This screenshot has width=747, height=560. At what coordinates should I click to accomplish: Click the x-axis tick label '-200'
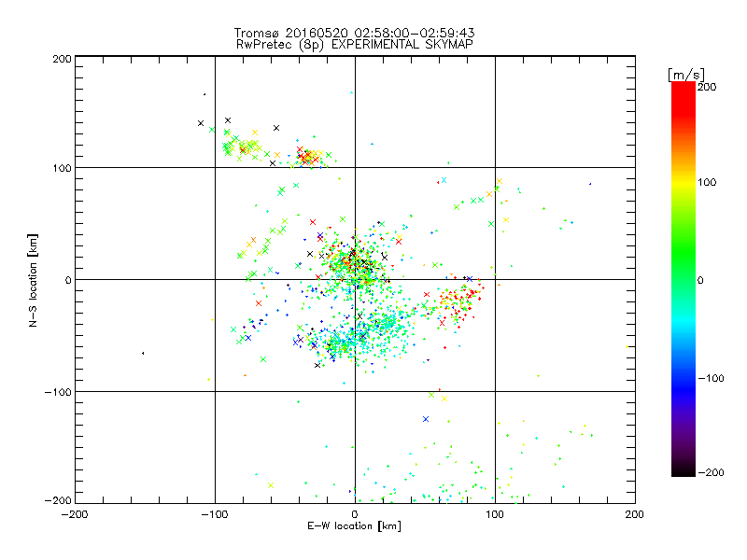click(x=75, y=514)
